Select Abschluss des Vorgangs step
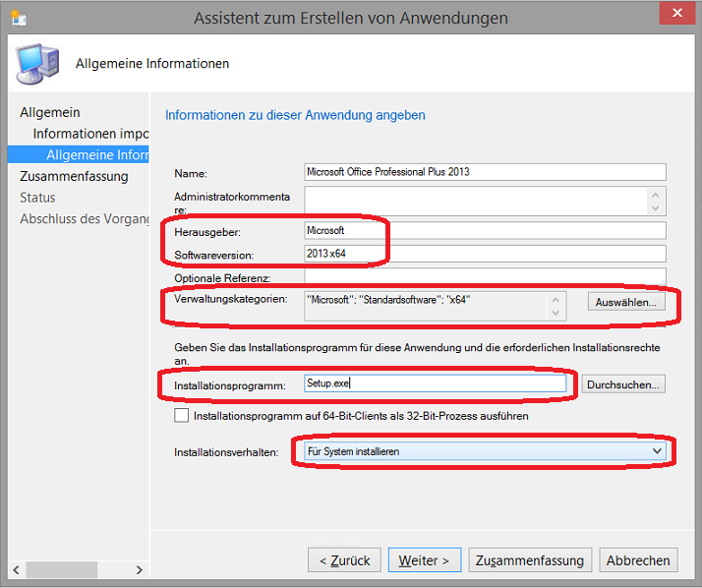 click(85, 219)
